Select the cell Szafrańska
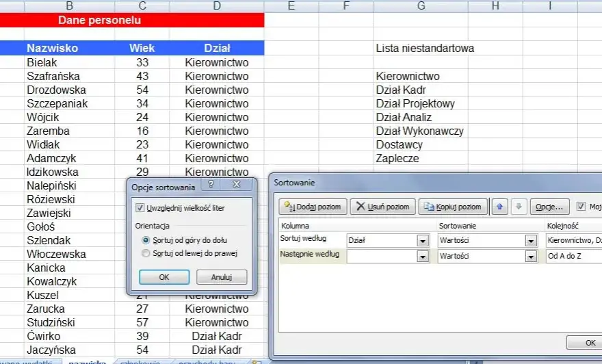 pos(70,76)
